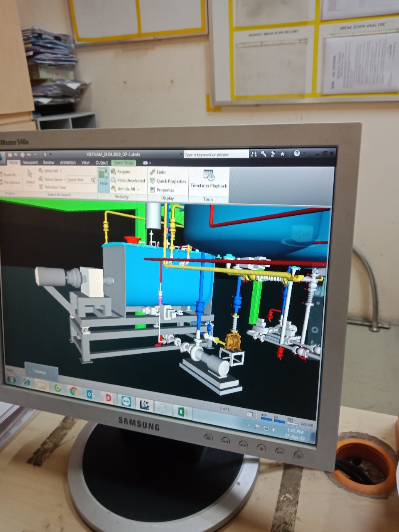399x532 pixels.
Task: Click the key icon in title bar
Action: [264, 154]
